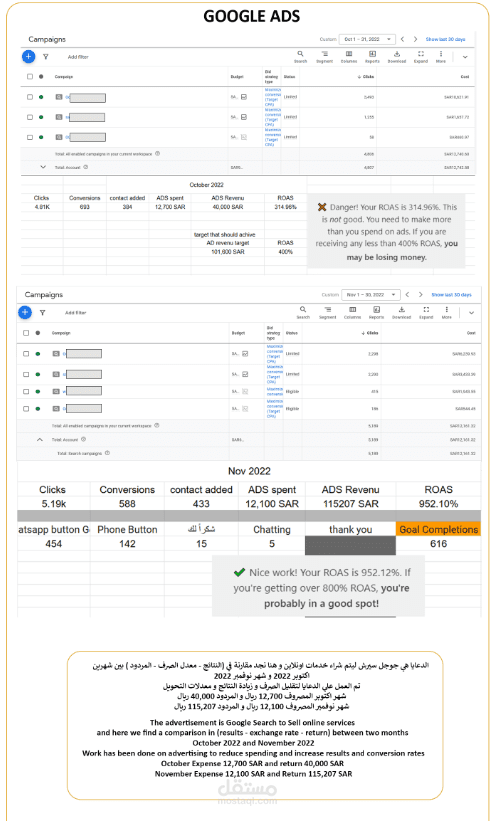
Task: Open the Oct 1 – 31, 2022 date dropdown
Action: [x=367, y=39]
